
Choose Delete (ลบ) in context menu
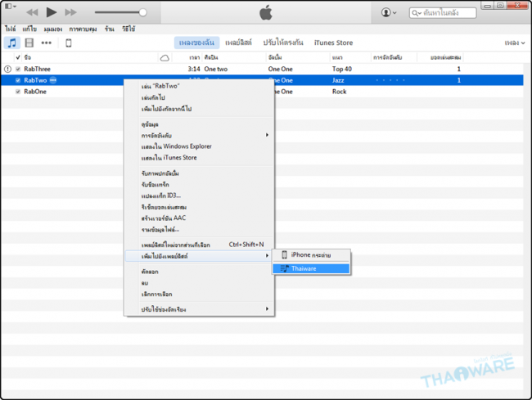(x=200, y=283)
